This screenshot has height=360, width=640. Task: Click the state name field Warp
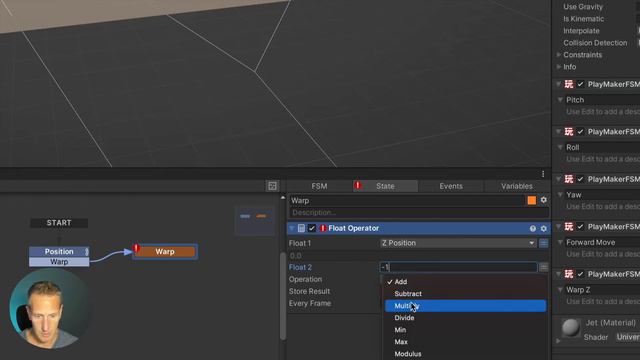[x=407, y=200]
